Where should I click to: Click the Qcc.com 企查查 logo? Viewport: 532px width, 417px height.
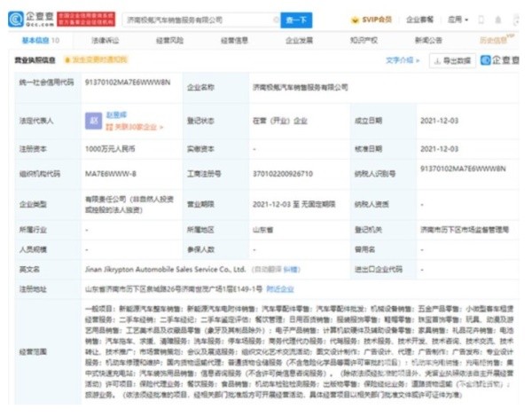[x=31, y=20]
